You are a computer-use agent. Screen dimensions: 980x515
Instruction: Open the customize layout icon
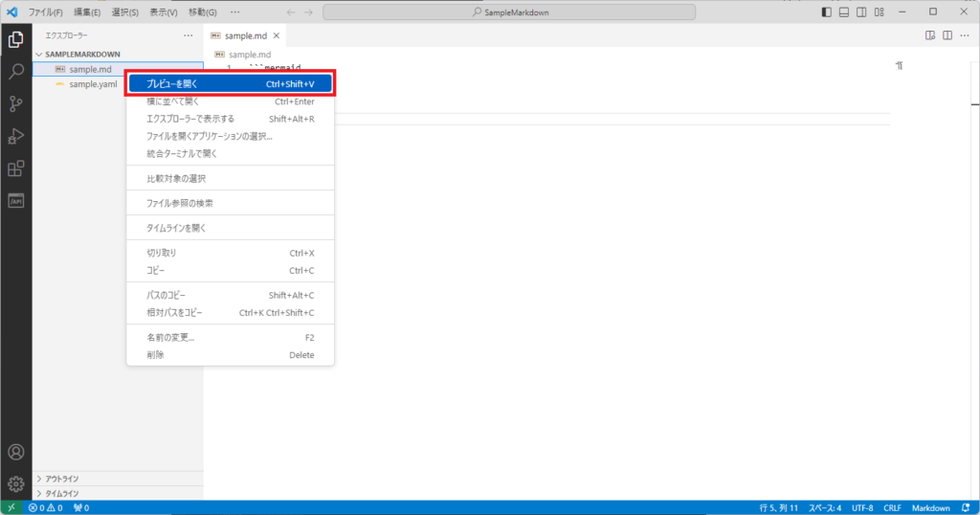pyautogui.click(x=880, y=11)
